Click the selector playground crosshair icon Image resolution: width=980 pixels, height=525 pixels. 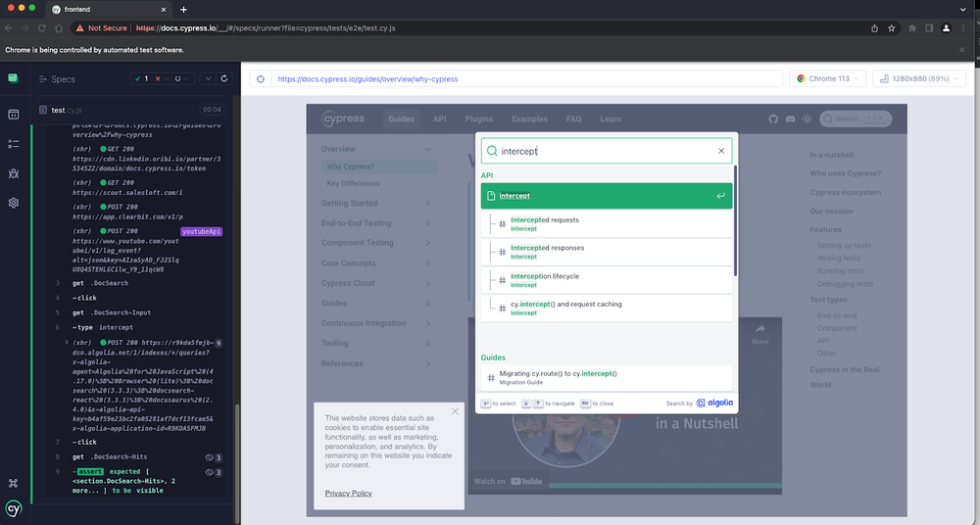[x=260, y=79]
